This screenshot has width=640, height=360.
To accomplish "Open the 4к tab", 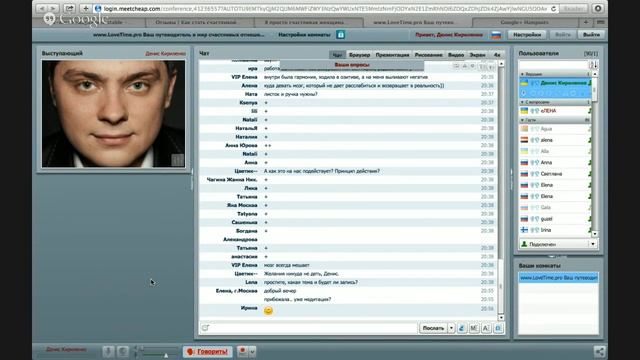I will [x=497, y=55].
